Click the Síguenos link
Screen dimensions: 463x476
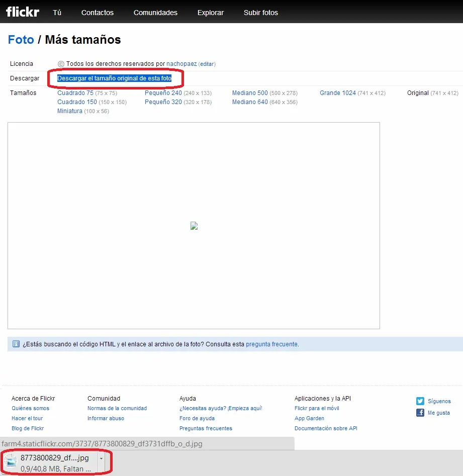point(439,401)
